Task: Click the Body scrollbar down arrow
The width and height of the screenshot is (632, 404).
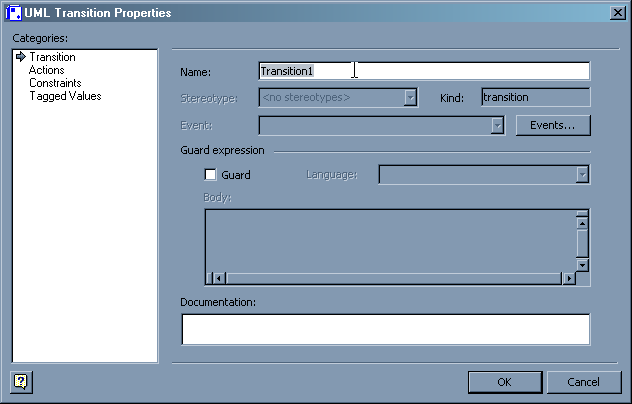Action: 582,265
